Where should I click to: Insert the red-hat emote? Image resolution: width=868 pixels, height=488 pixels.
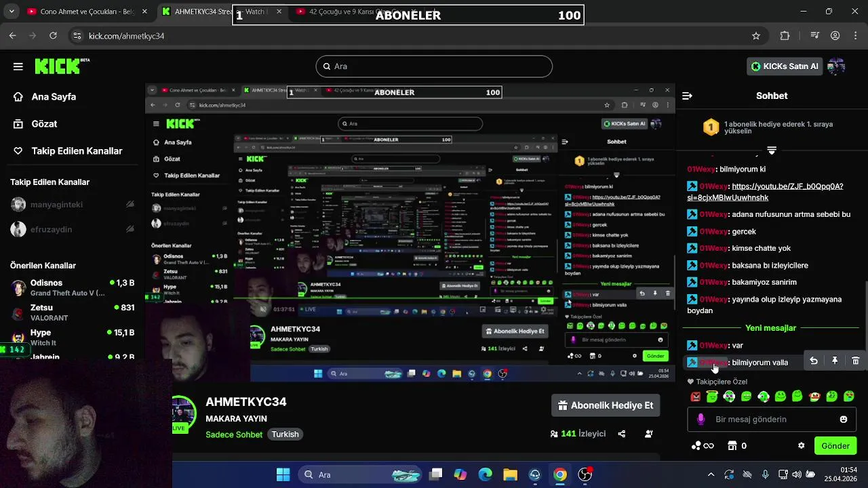pos(814,396)
